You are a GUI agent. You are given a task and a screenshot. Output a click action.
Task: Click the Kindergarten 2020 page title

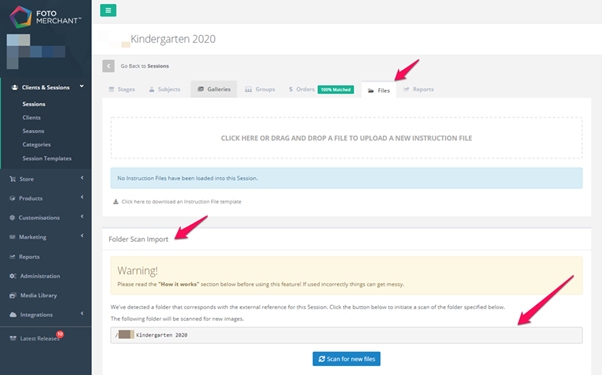point(173,39)
